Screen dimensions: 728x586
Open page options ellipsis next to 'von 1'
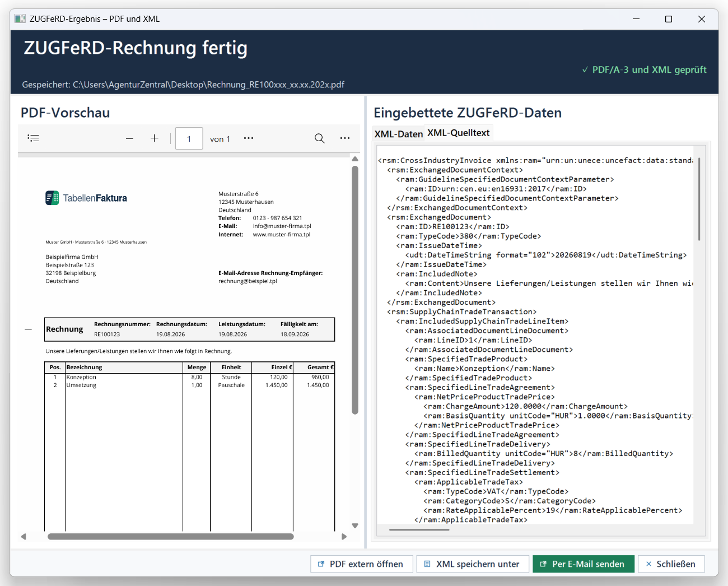(x=249, y=138)
